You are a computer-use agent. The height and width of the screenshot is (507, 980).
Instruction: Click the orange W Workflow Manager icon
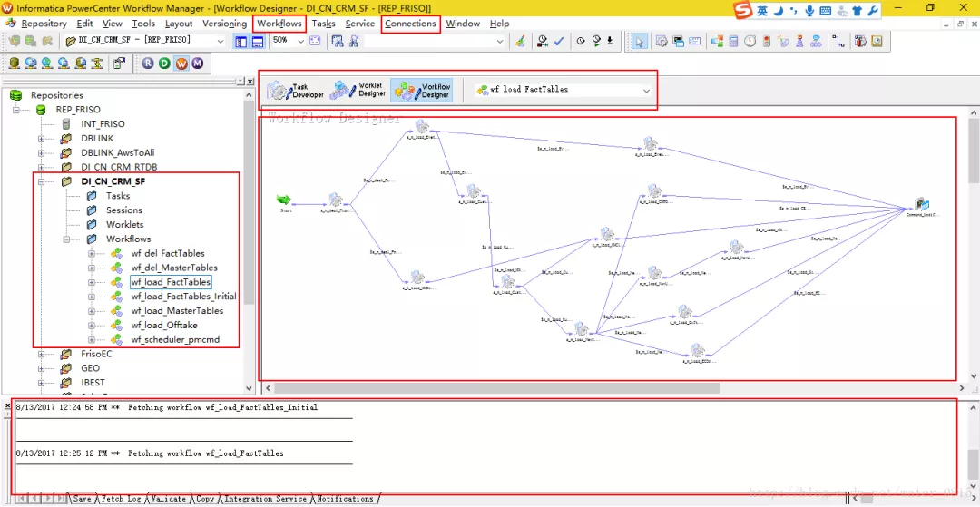point(181,63)
